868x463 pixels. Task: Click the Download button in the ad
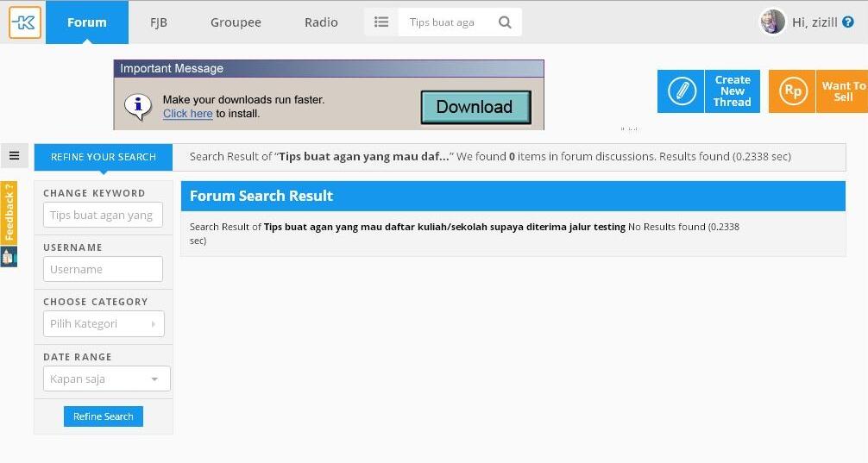pyautogui.click(x=475, y=107)
